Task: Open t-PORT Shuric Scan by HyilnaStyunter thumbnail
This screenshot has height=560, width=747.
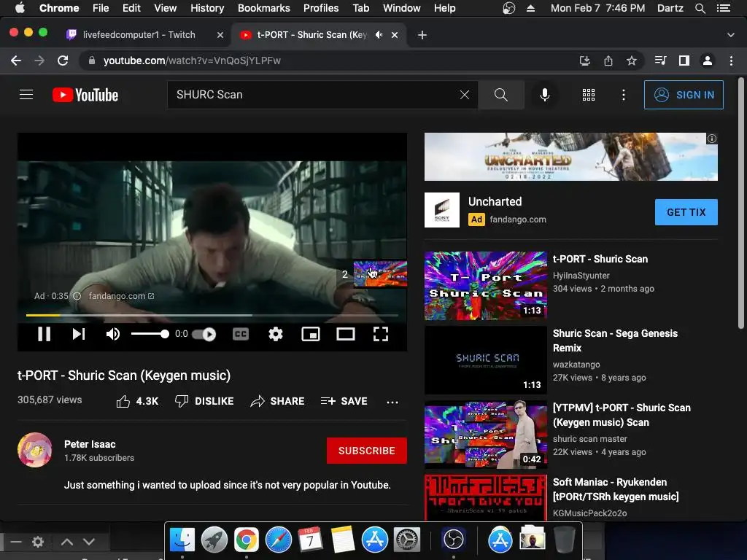Action: 485,285
